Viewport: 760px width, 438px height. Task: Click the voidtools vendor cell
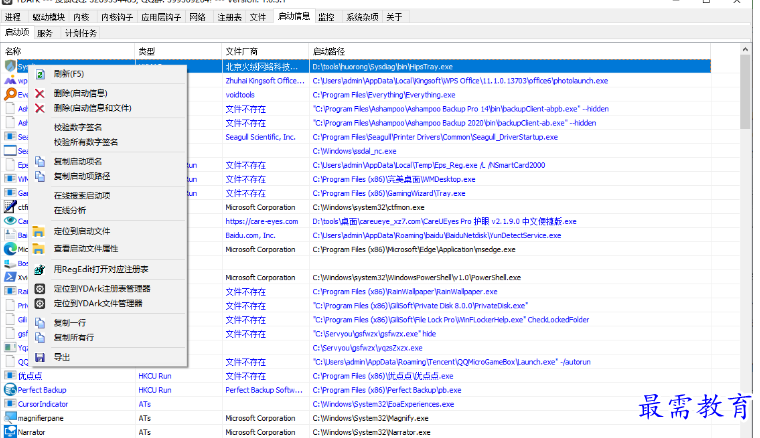239,95
